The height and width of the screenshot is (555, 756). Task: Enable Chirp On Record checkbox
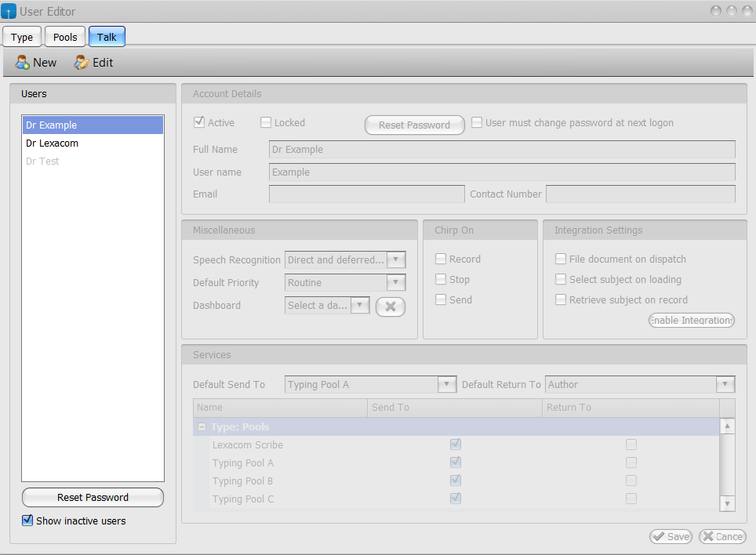441,259
